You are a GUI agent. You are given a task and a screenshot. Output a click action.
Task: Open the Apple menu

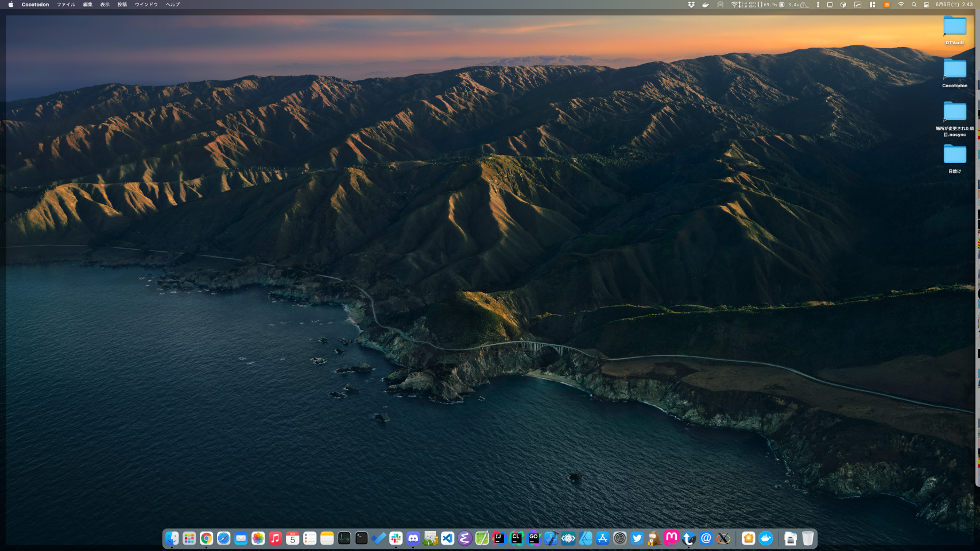point(10,5)
